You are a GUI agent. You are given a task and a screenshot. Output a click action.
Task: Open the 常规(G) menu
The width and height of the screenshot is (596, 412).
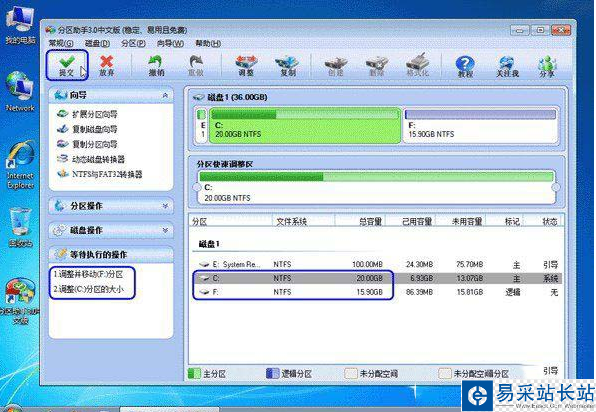[60, 43]
